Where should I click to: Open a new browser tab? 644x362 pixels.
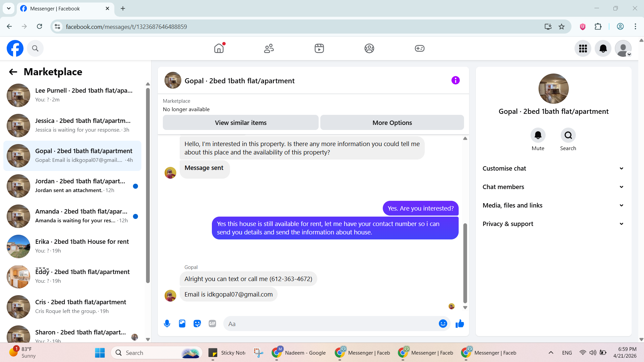click(x=123, y=8)
